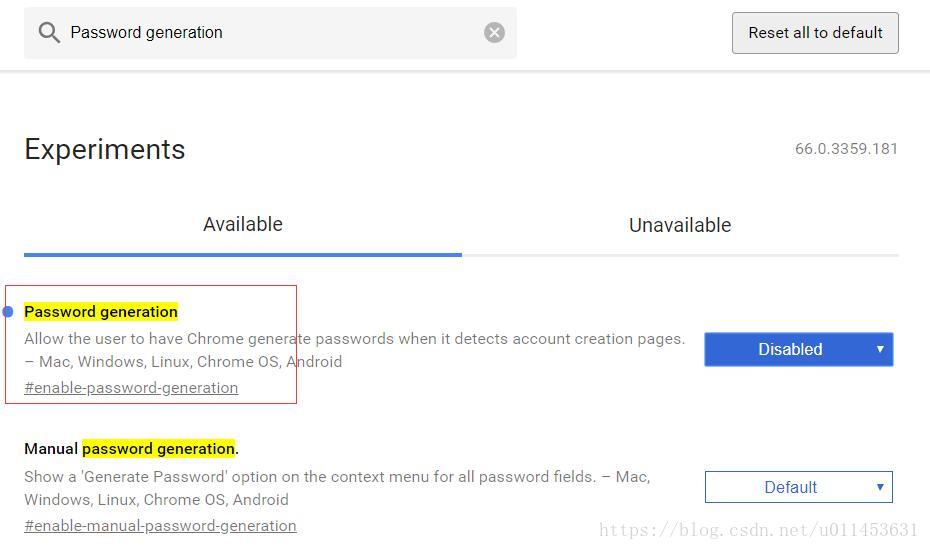The image size is (930, 550).
Task: Open the Disabled dropdown for Password generation
Action: [x=798, y=349]
